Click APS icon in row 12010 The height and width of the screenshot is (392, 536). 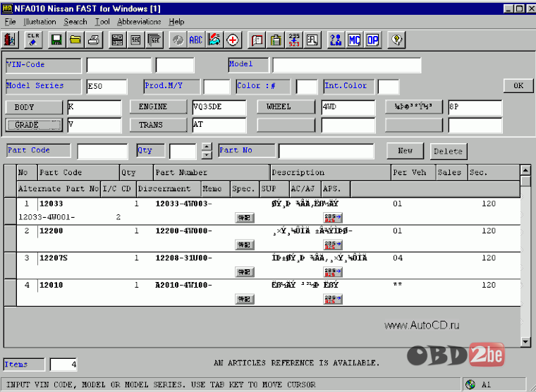pos(333,299)
